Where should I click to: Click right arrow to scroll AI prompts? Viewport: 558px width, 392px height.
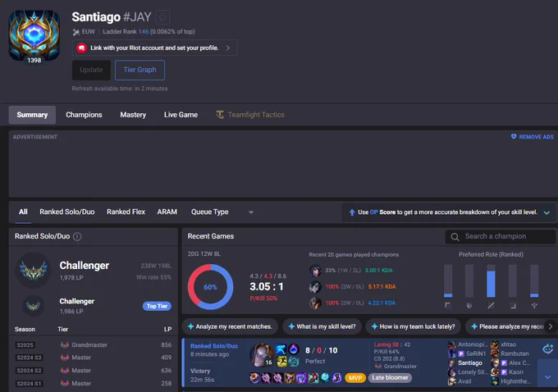[551, 326]
